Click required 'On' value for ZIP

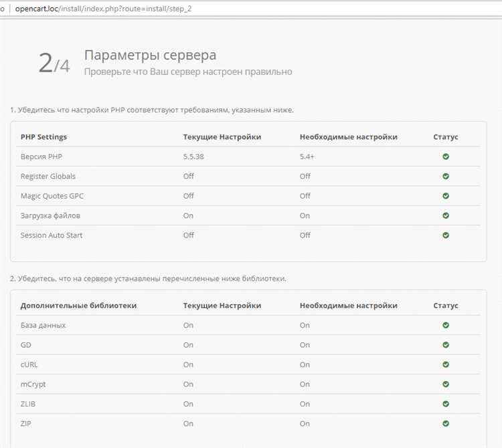305,424
